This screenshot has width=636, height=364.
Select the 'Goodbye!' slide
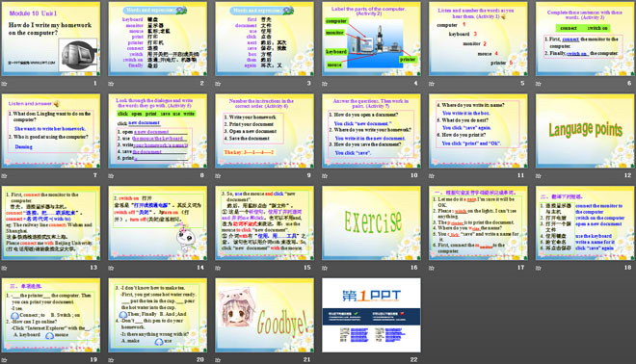[x=264, y=315]
